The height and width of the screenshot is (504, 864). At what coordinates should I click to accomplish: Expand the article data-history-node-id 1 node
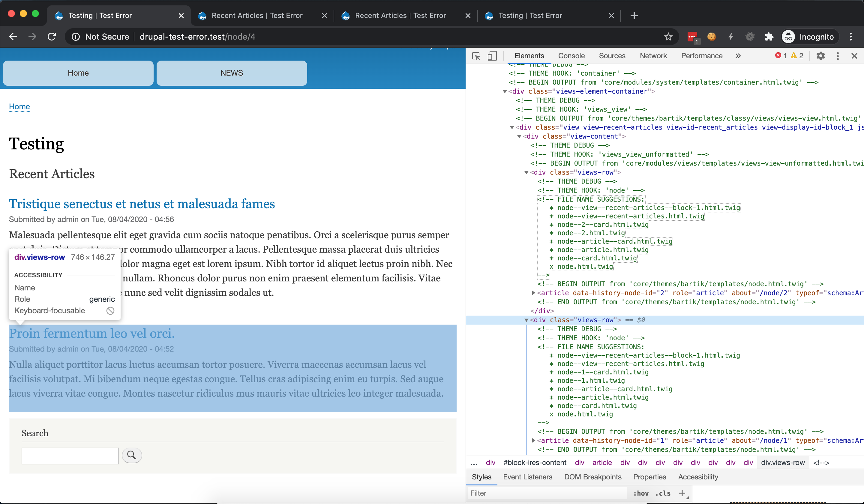(533, 441)
